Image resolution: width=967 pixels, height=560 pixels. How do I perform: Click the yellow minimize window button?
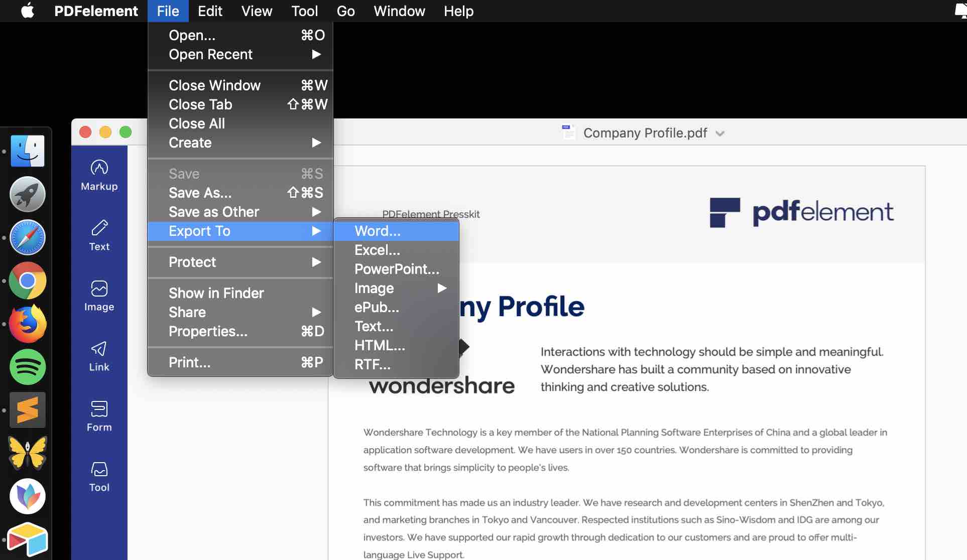[x=105, y=132]
